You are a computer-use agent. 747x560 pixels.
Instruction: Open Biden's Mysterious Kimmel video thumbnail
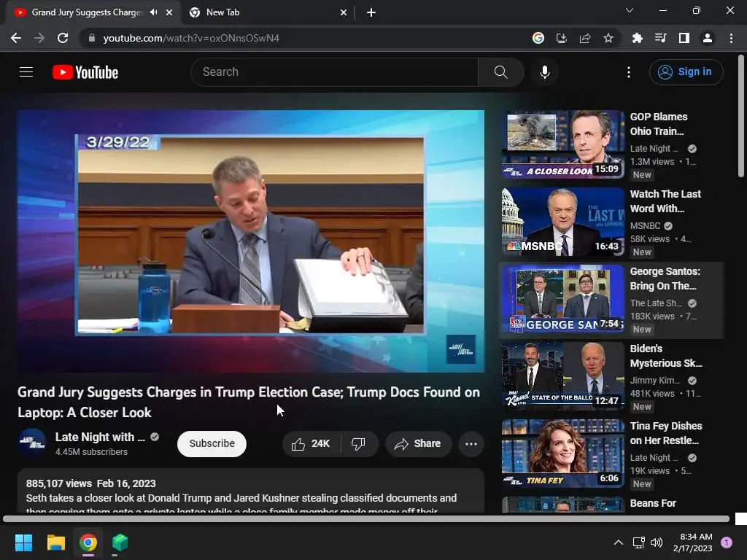[562, 376]
